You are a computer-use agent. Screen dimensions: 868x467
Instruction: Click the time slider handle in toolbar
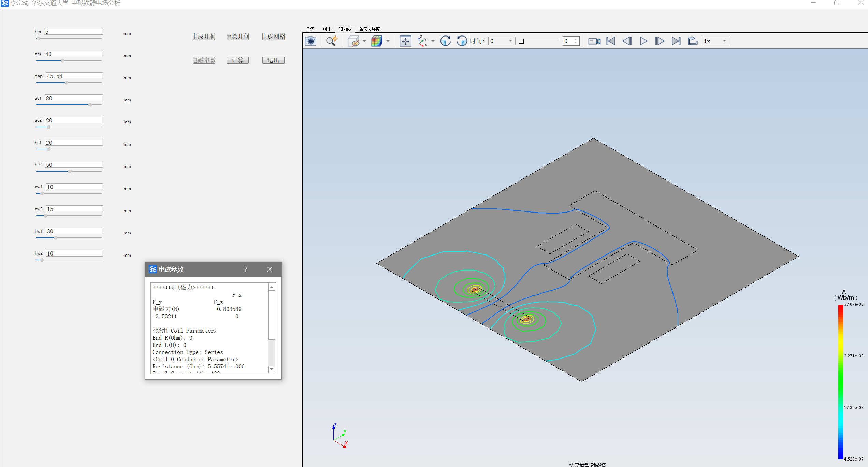521,41
